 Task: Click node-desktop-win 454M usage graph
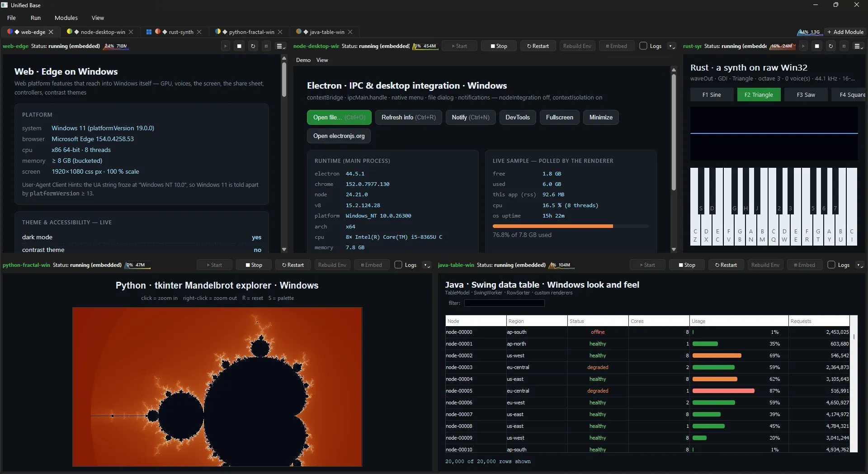(x=425, y=46)
